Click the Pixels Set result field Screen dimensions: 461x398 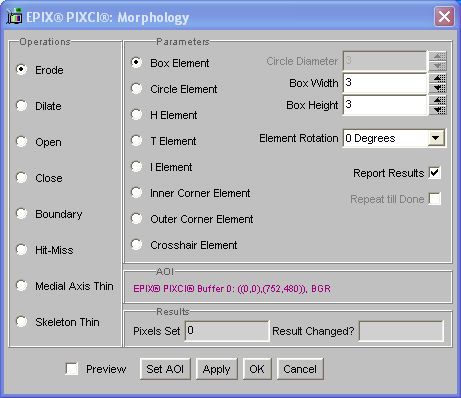(x=227, y=331)
